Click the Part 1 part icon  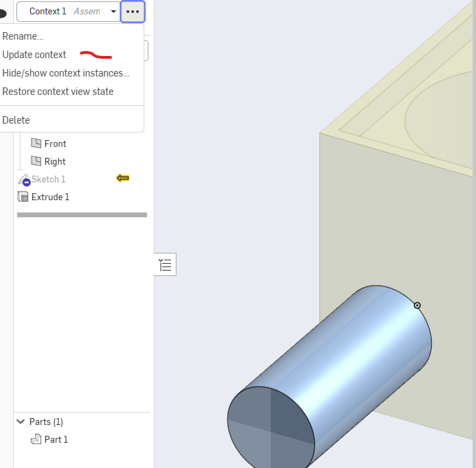pos(36,439)
